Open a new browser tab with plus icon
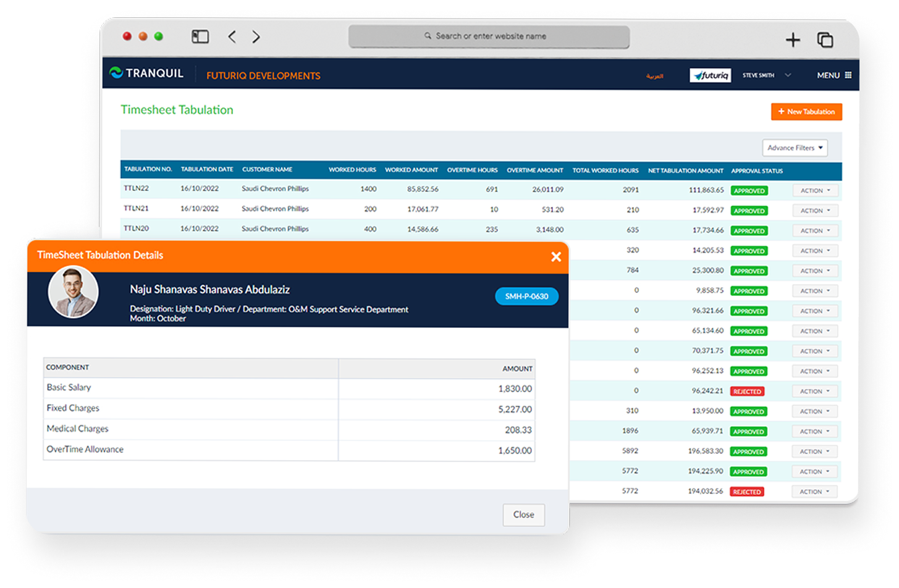 coord(792,40)
